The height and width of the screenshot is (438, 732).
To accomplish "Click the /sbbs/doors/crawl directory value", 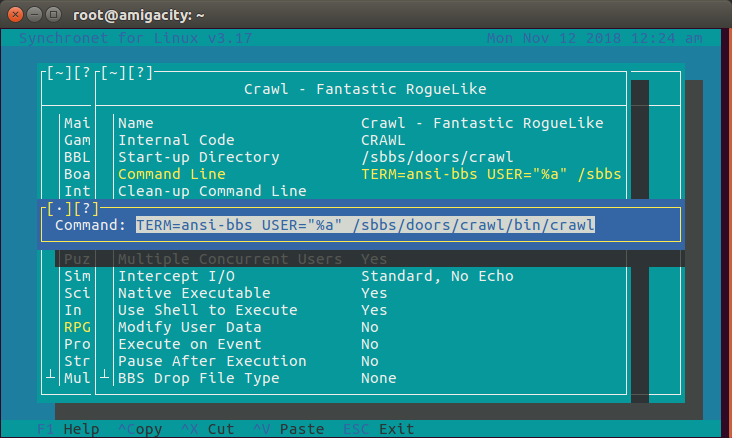I will coord(437,157).
